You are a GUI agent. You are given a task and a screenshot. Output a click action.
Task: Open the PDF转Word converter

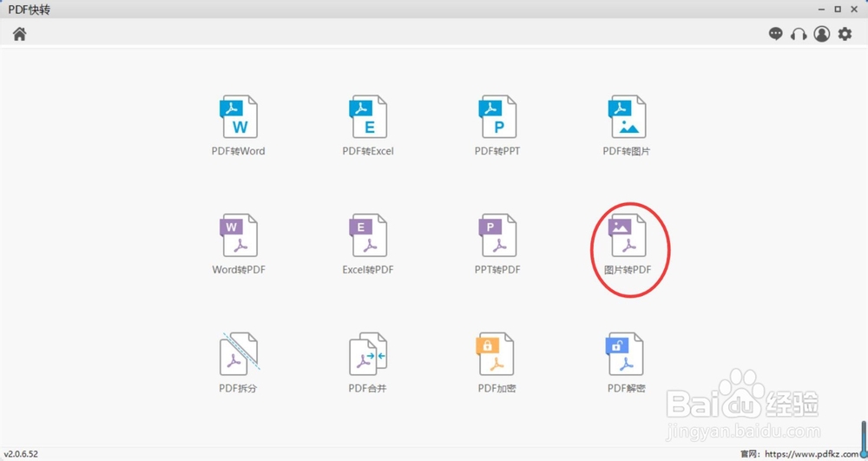239,124
